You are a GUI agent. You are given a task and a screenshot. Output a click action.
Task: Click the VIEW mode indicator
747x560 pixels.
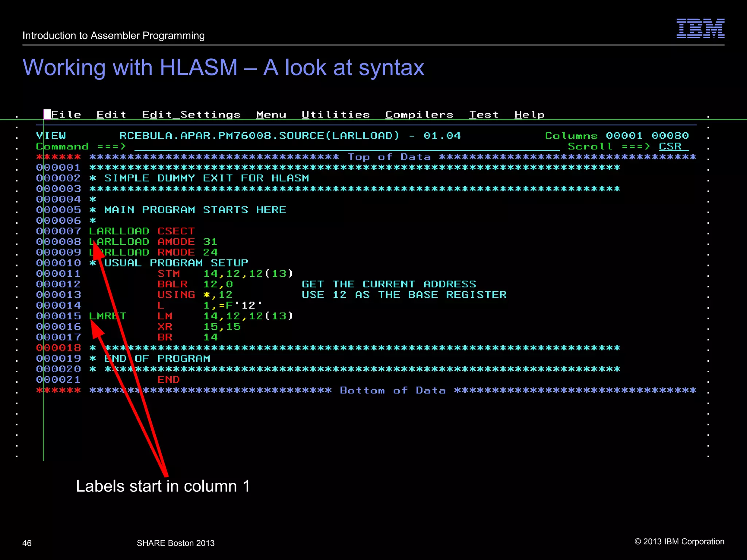(x=51, y=136)
